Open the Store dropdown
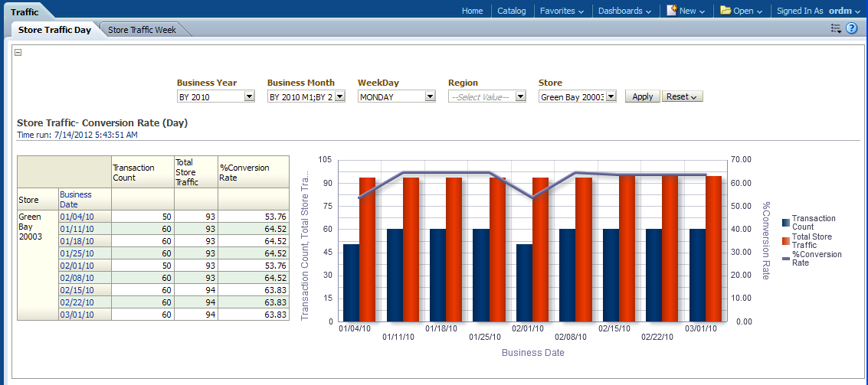Viewport: 868px width, 385px height. click(611, 96)
